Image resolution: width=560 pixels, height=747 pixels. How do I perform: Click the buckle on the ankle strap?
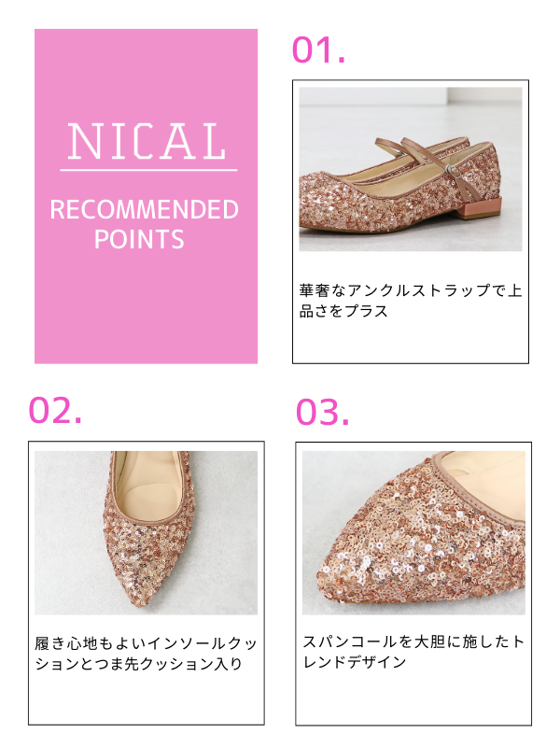coord(451,171)
